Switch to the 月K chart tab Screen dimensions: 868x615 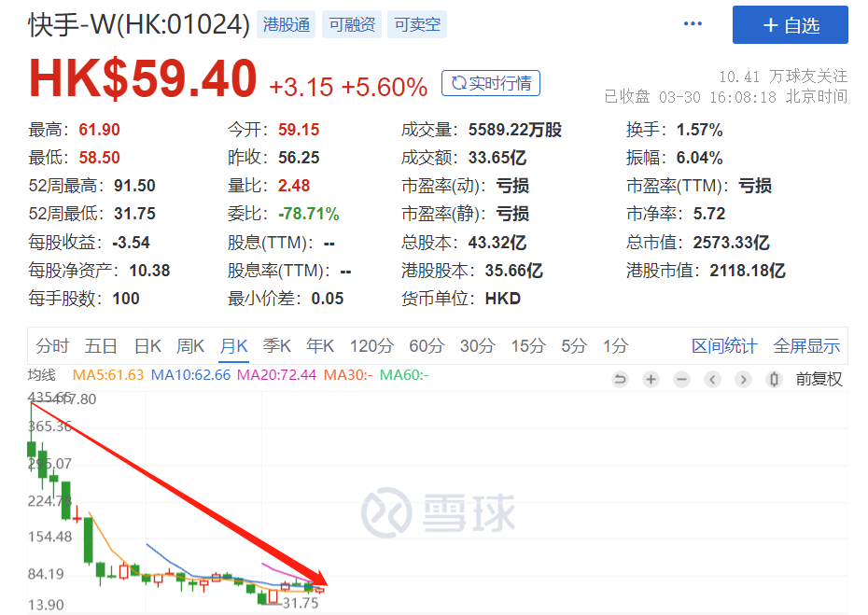pos(233,346)
